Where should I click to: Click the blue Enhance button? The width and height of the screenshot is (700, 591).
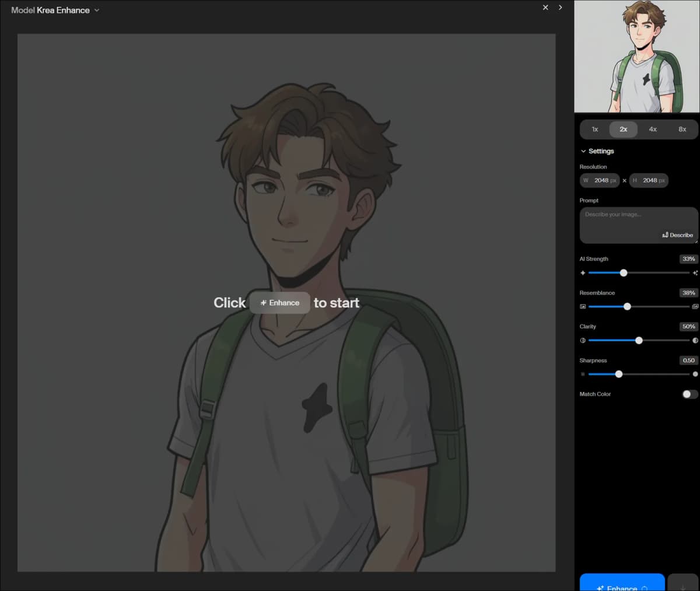pyautogui.click(x=622, y=583)
